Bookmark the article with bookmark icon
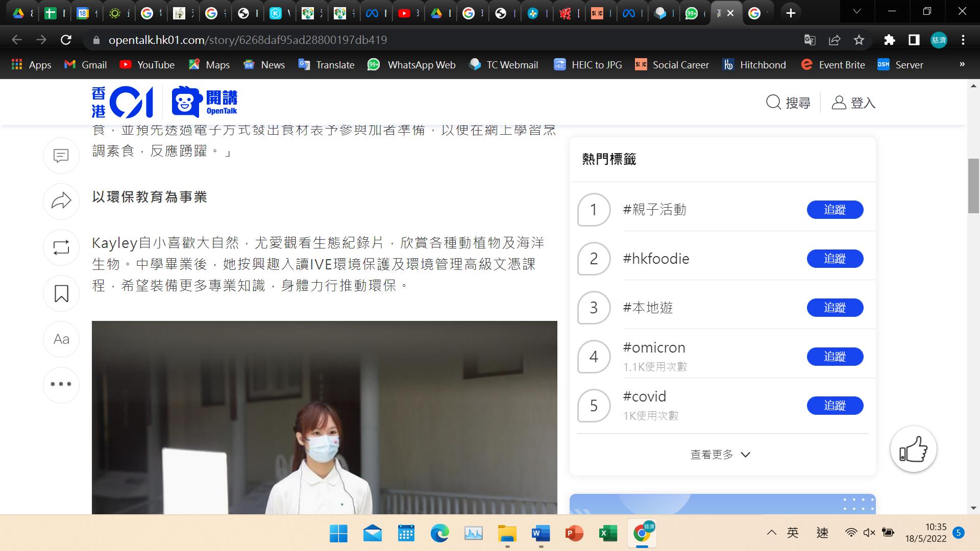 coord(61,293)
